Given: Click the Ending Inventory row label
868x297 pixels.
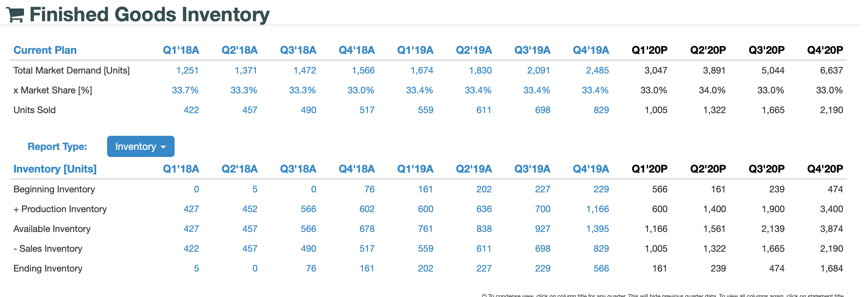Looking at the screenshot, I should click(48, 268).
